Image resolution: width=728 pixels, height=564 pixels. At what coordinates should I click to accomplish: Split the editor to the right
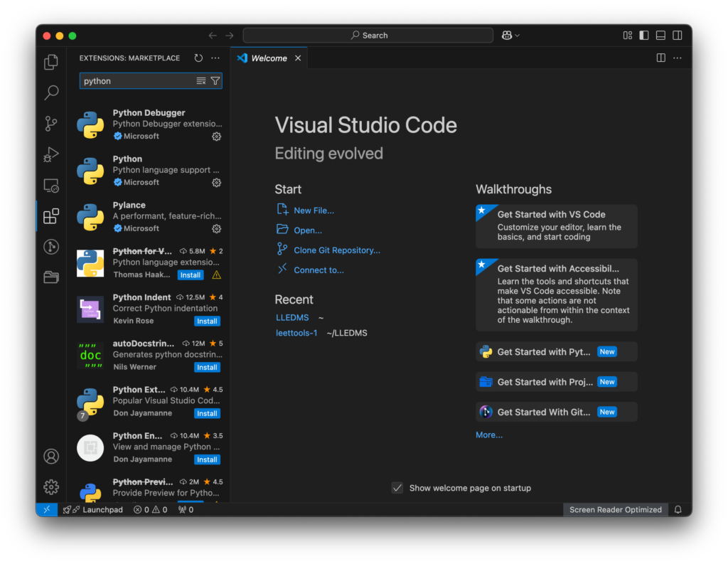tap(661, 58)
